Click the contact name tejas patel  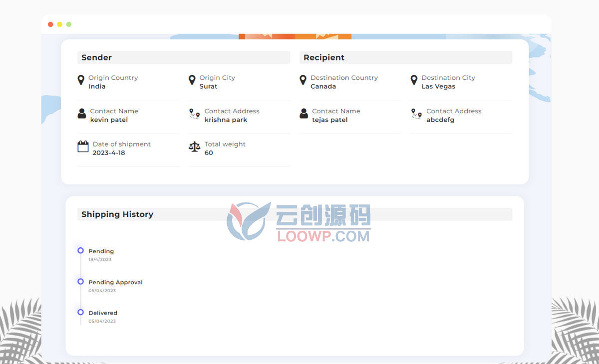[x=330, y=120]
